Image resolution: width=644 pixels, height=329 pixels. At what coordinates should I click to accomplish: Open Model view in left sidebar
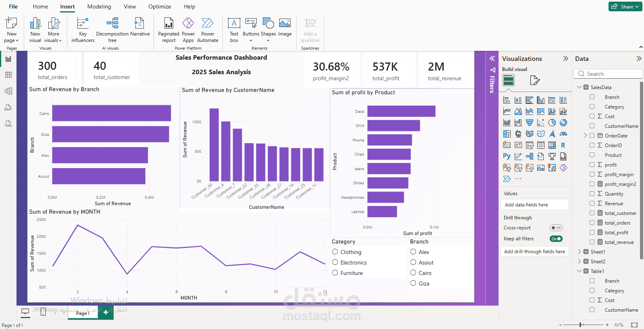tap(8, 91)
